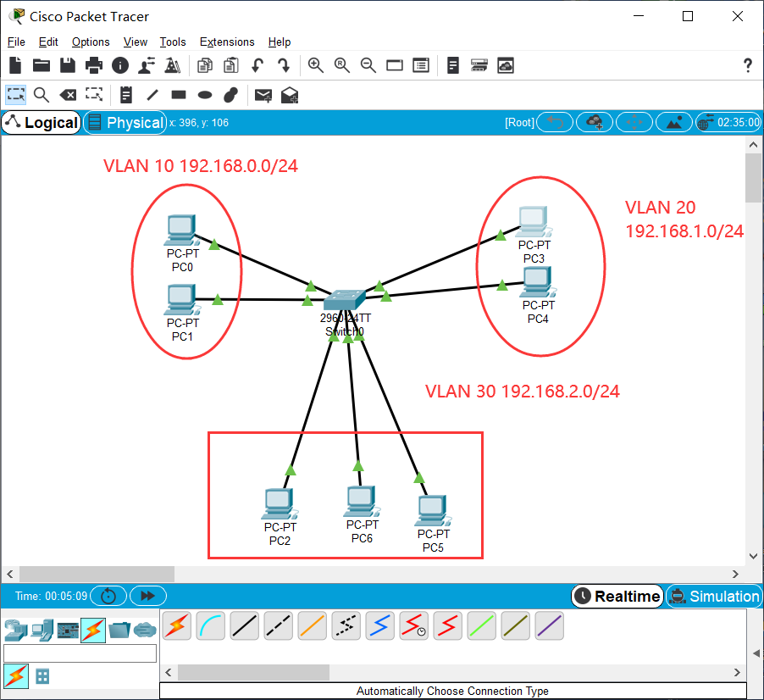This screenshot has width=764, height=700.
Task: Add a complex PDU open envelope
Action: point(290,95)
